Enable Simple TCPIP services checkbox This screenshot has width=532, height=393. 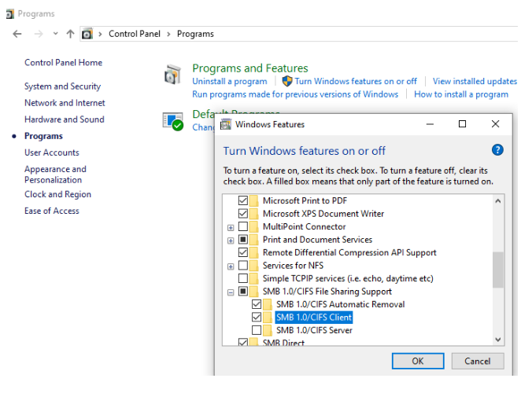click(x=243, y=278)
